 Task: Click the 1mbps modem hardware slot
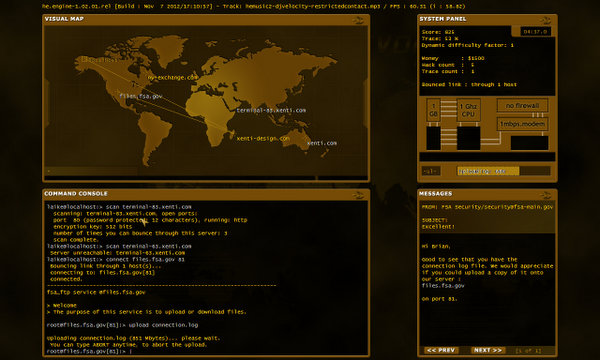pyautogui.click(x=522, y=124)
